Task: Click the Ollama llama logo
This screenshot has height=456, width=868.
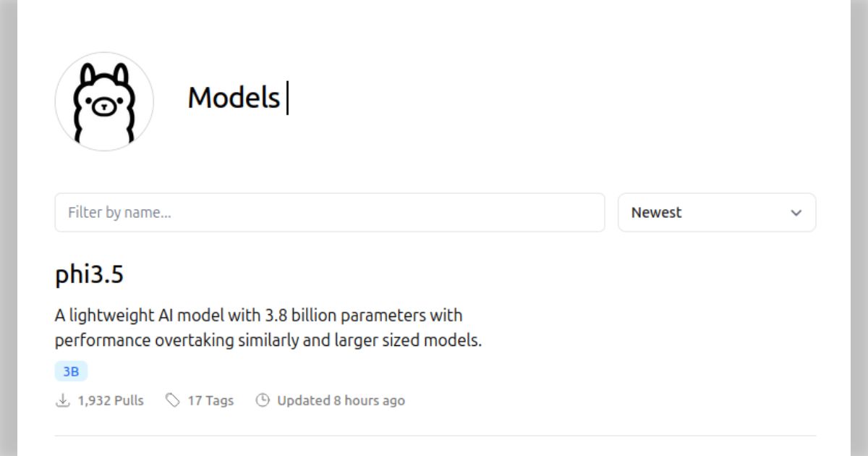Action: [104, 101]
